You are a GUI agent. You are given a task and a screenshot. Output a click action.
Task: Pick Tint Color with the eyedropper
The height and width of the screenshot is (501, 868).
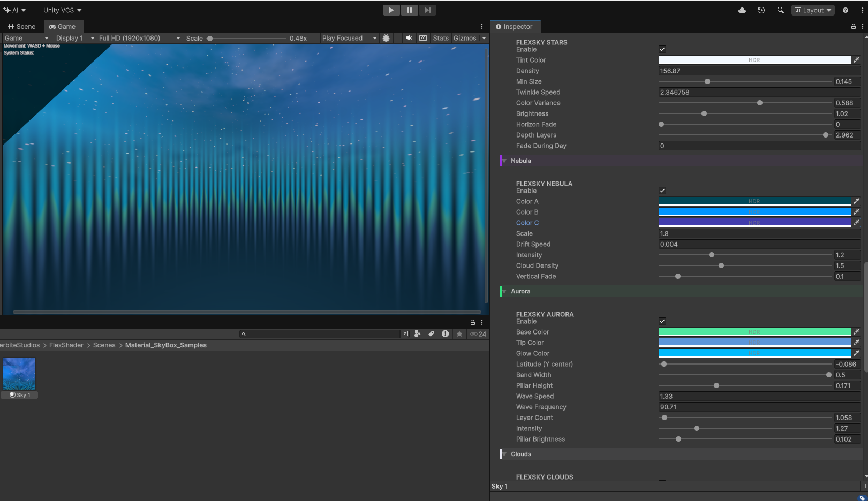coord(856,60)
